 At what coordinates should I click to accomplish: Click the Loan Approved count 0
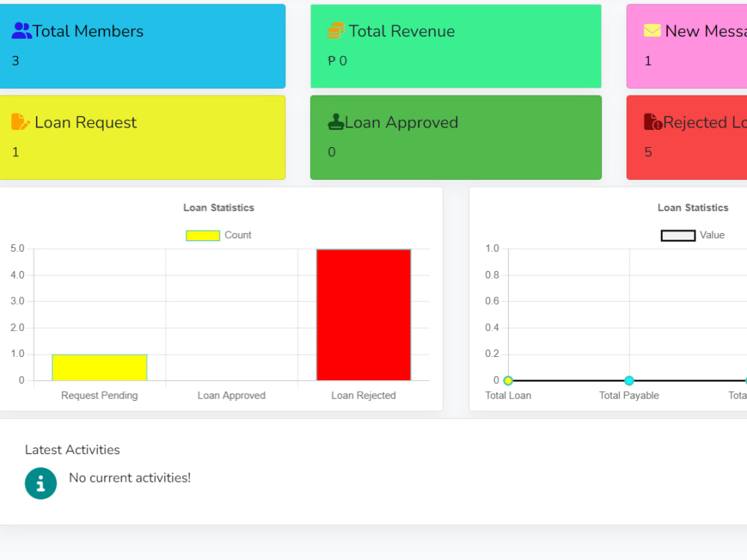pyautogui.click(x=332, y=152)
